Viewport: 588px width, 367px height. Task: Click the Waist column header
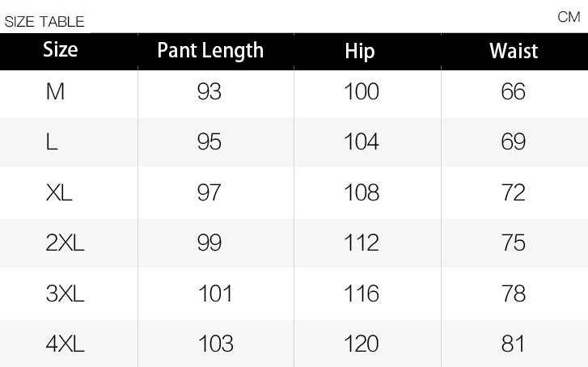click(514, 51)
